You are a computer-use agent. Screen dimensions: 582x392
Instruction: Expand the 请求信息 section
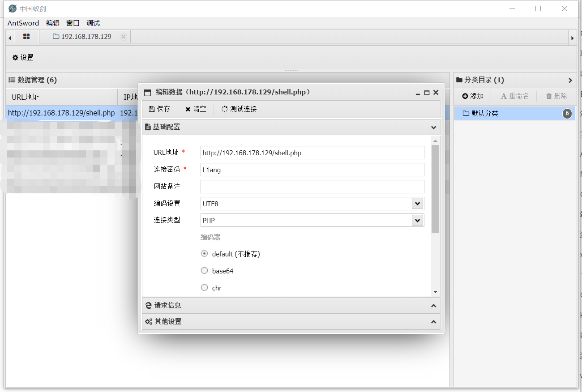pos(291,306)
